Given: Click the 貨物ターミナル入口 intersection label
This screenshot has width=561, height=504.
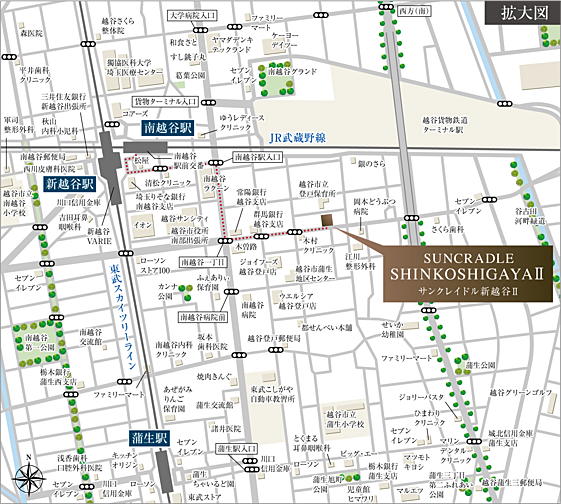Looking at the screenshot, I should pyautogui.click(x=165, y=102).
